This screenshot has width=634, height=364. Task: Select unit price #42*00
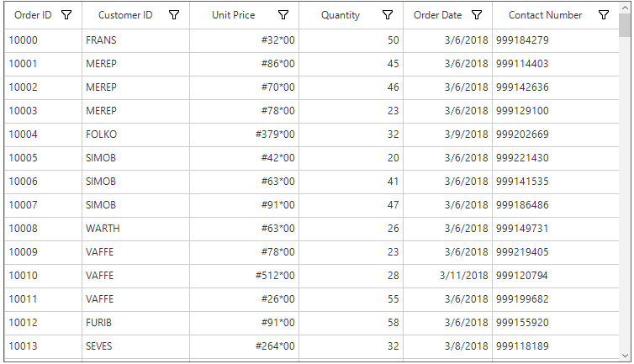pos(244,158)
